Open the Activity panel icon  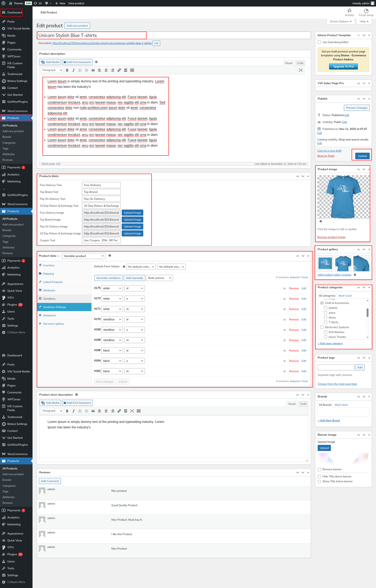(x=349, y=11)
